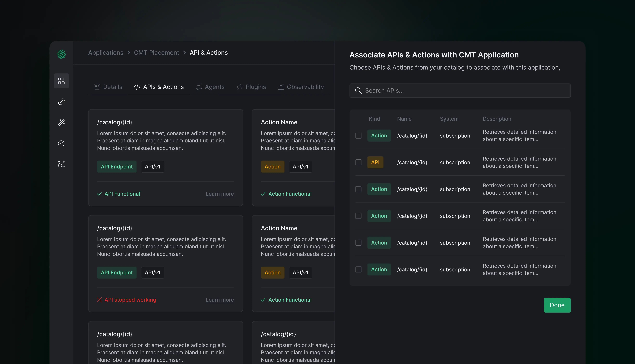The height and width of the screenshot is (364, 635).
Task: Select the magic wand icon in the sidebar
Action: 61,122
